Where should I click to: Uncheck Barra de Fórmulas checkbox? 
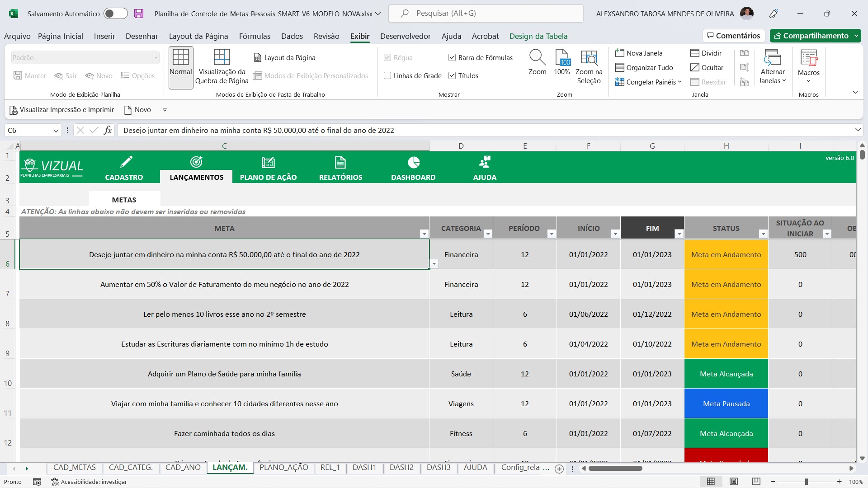pyautogui.click(x=452, y=57)
